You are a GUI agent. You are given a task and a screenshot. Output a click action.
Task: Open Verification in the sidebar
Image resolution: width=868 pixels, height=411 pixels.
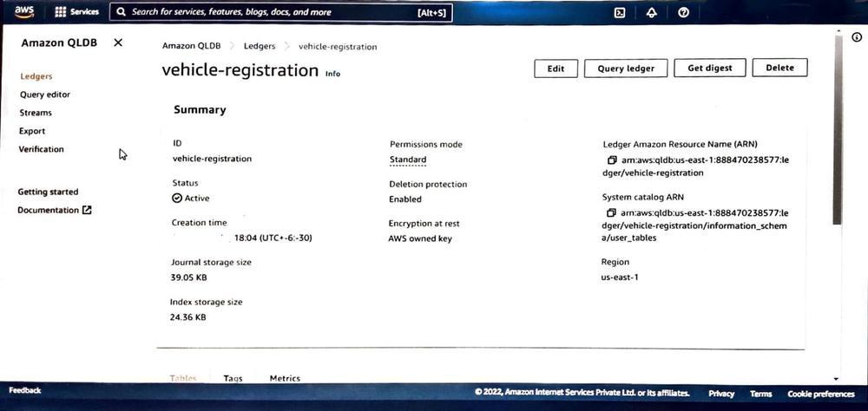(x=41, y=149)
